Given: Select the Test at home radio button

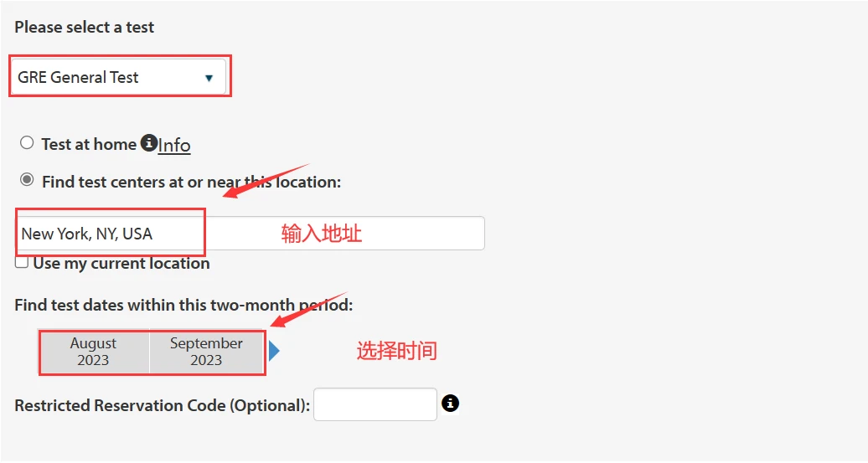Looking at the screenshot, I should (27, 143).
